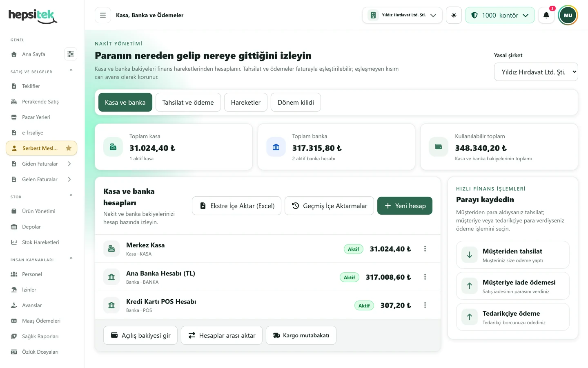Click Hesaplar arası aktar button
The height and width of the screenshot is (368, 588).
click(221, 335)
